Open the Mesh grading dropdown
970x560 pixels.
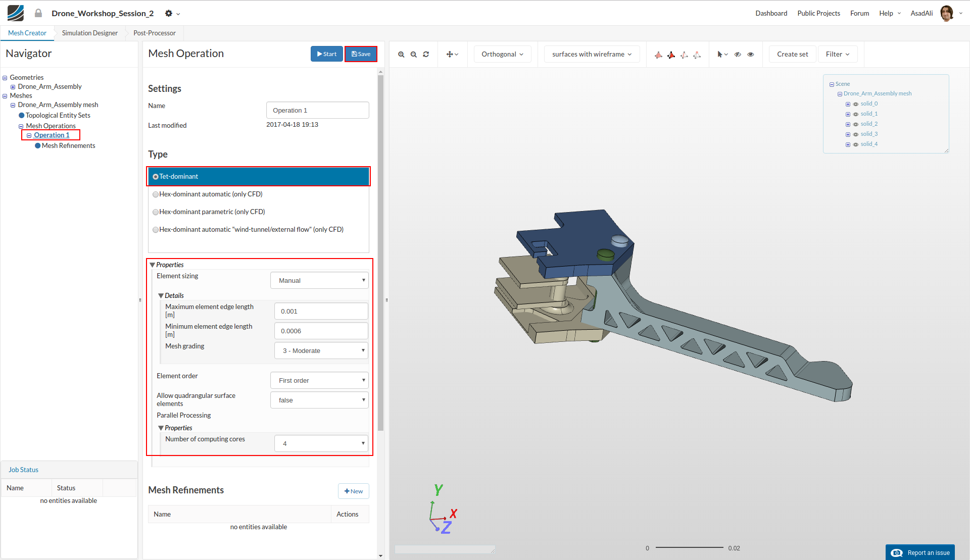point(321,351)
